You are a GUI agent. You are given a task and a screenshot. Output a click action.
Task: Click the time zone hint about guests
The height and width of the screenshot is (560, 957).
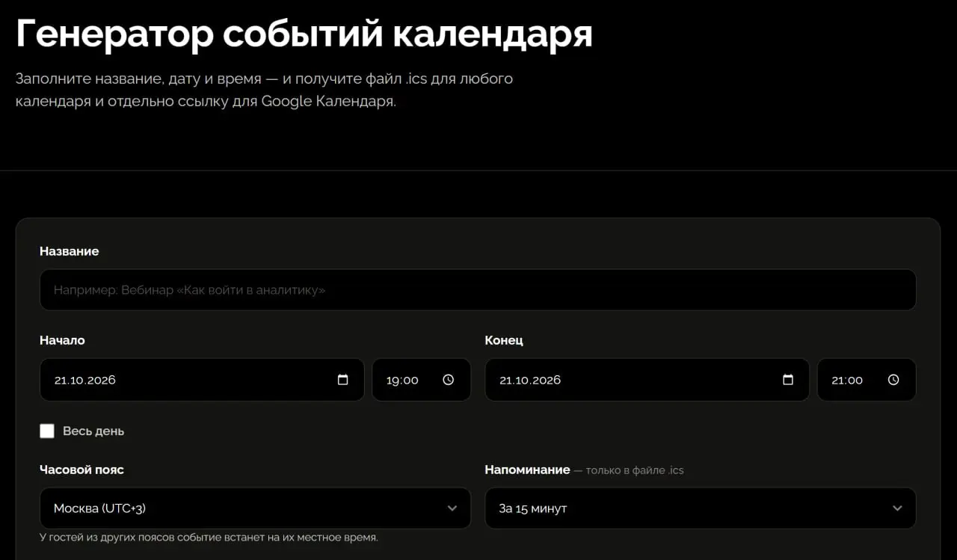click(x=209, y=537)
